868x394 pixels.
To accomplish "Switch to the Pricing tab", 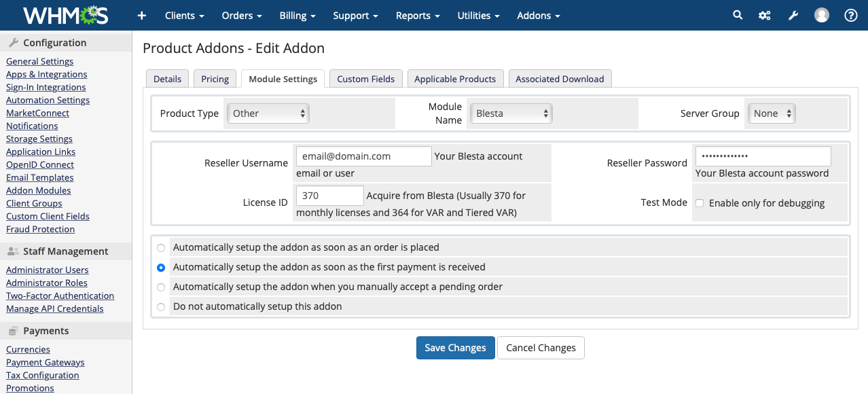I will tap(215, 79).
